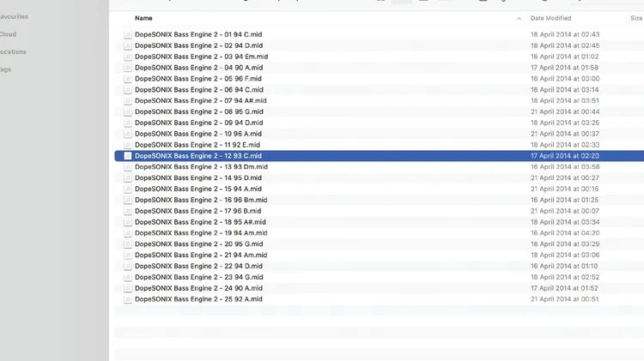Select file icon of '07 94 A#.mid'
The height and width of the screenshot is (361, 644).
click(x=128, y=101)
